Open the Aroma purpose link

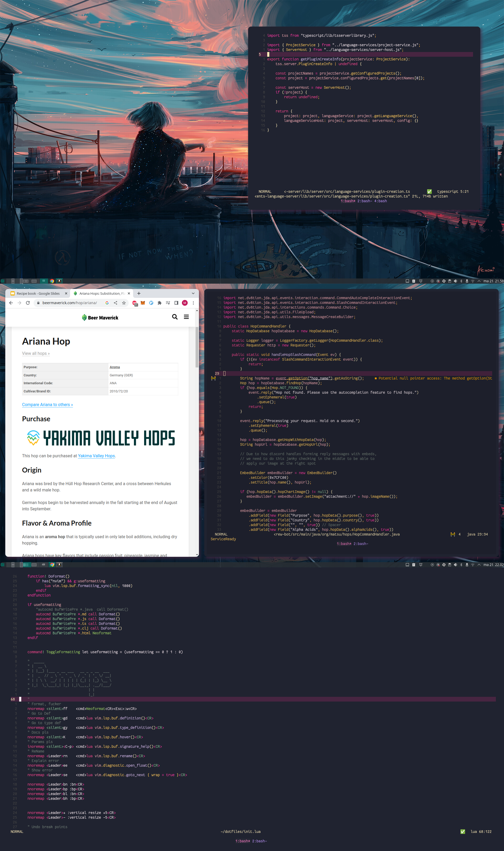coord(115,367)
